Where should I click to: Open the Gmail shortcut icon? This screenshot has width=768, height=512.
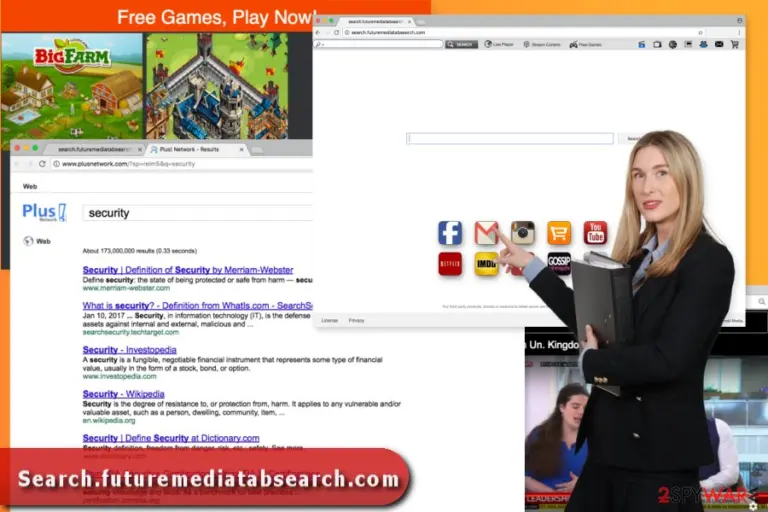486,233
